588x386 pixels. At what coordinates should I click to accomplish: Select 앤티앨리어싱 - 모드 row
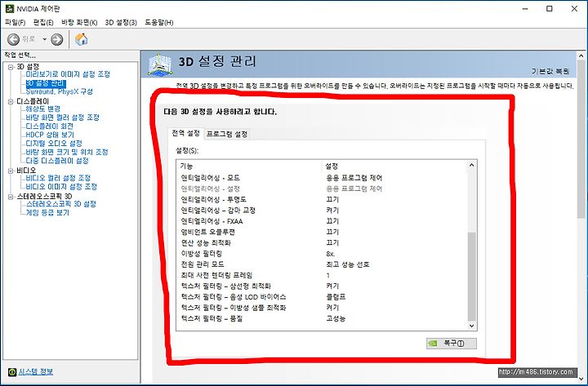pyautogui.click(x=322, y=178)
